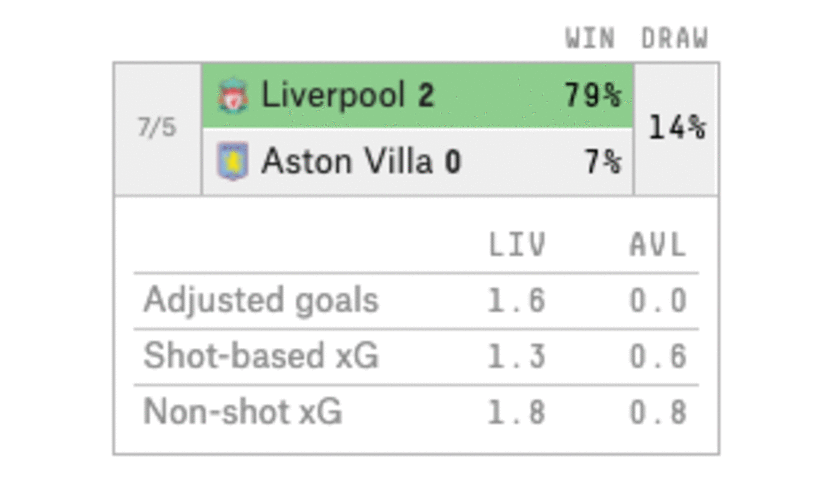
Task: Click the AVL stats column header
Action: click(658, 245)
